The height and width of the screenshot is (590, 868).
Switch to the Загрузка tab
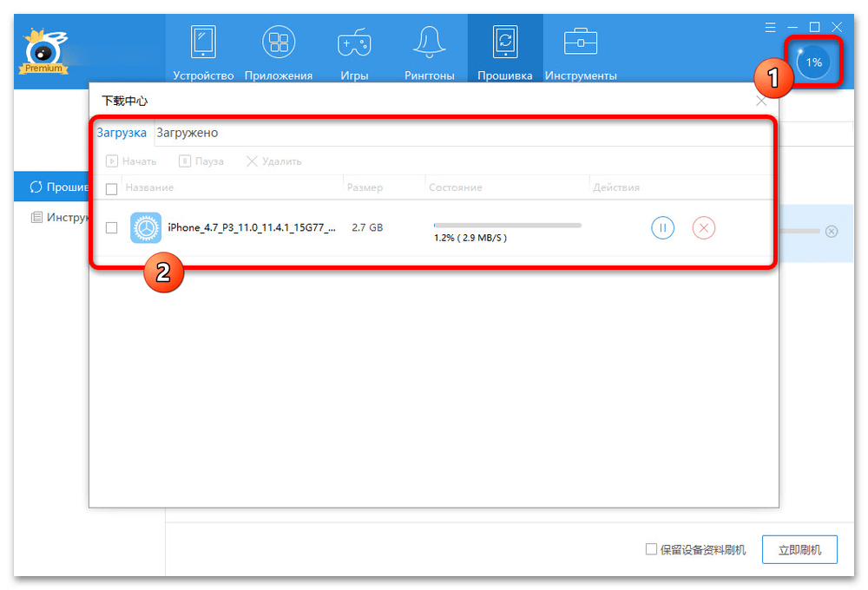click(x=122, y=133)
